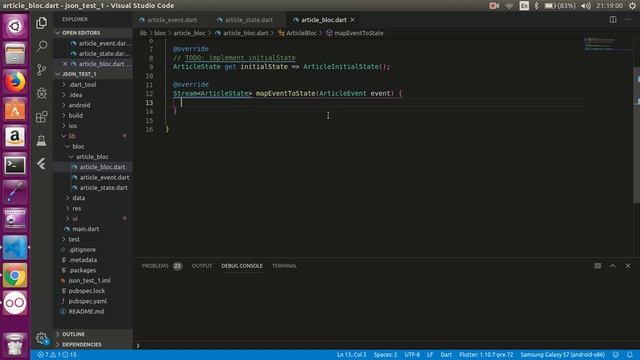Viewport: 640px width, 360px height.
Task: Open the Flutter view in the activity bar
Action: (41, 164)
